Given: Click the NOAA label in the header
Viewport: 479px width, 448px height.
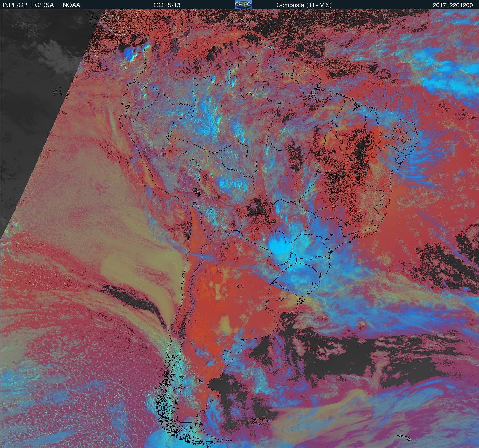Looking at the screenshot, I should pos(71,5).
